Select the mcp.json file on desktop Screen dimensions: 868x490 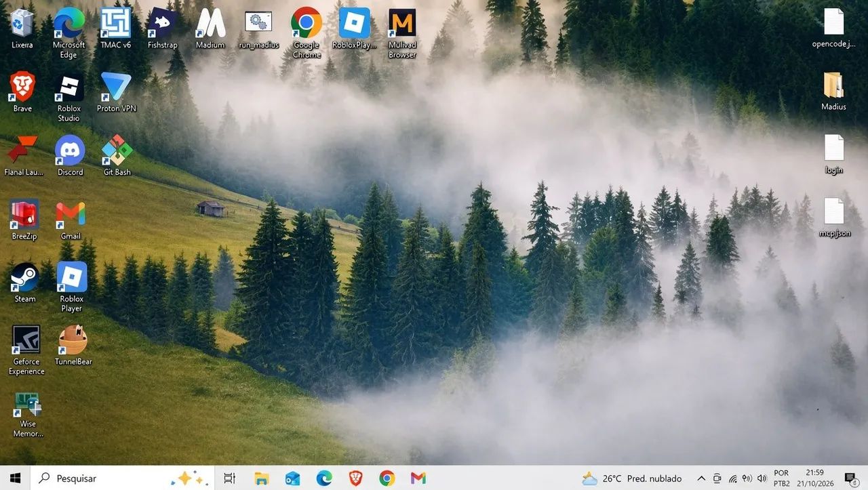[x=833, y=218]
